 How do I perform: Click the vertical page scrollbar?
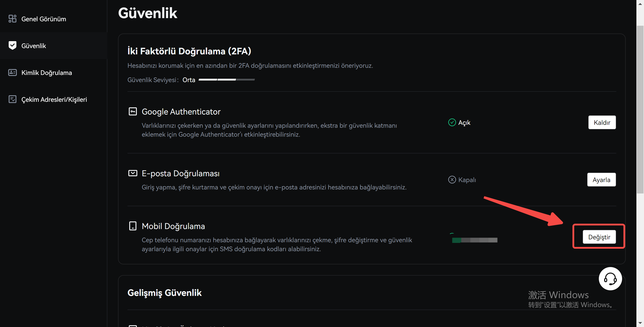pyautogui.click(x=640, y=110)
